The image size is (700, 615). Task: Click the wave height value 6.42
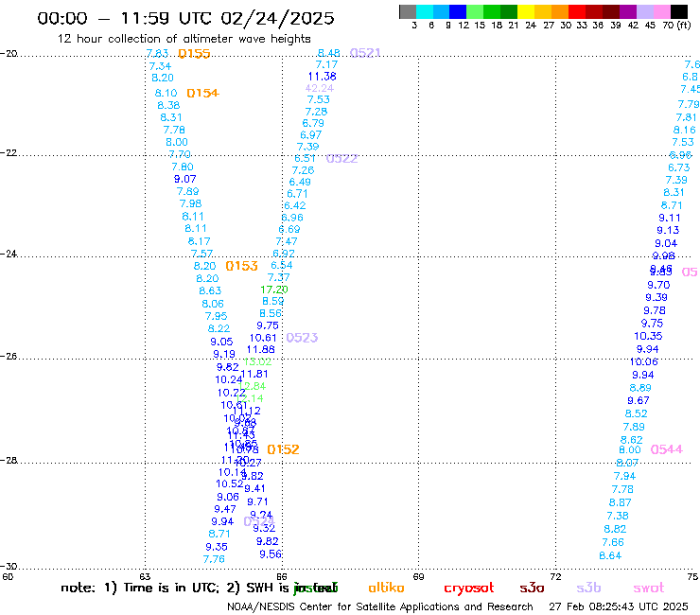pyautogui.click(x=294, y=206)
